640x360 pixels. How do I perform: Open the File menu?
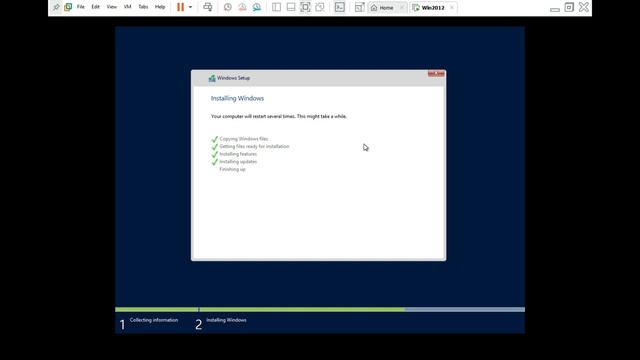point(81,7)
